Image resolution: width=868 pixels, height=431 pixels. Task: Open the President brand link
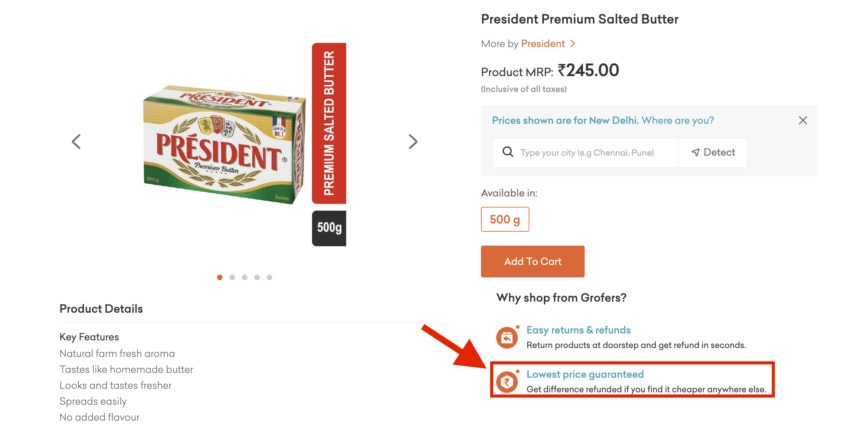(x=543, y=44)
